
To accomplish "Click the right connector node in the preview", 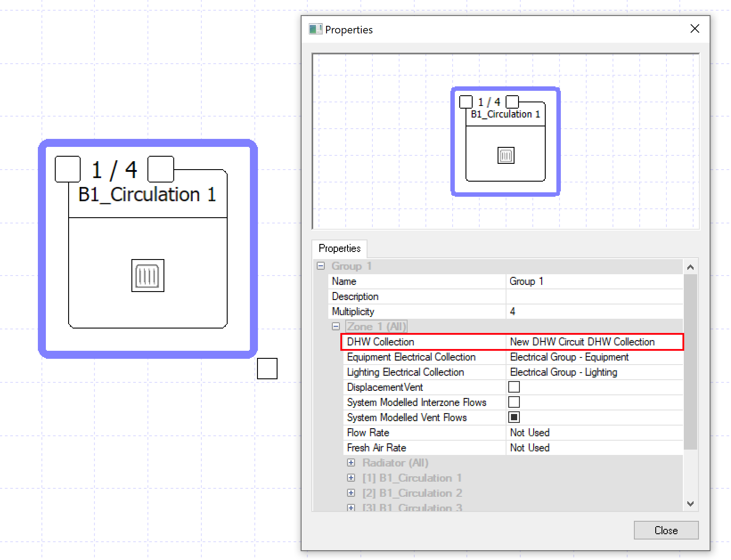I will [512, 102].
